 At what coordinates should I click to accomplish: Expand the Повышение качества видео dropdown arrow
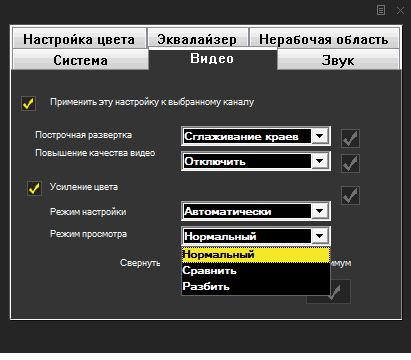[x=319, y=161]
